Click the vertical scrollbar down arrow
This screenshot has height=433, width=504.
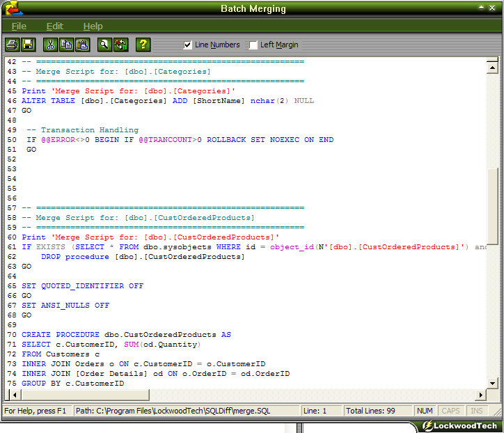(493, 383)
